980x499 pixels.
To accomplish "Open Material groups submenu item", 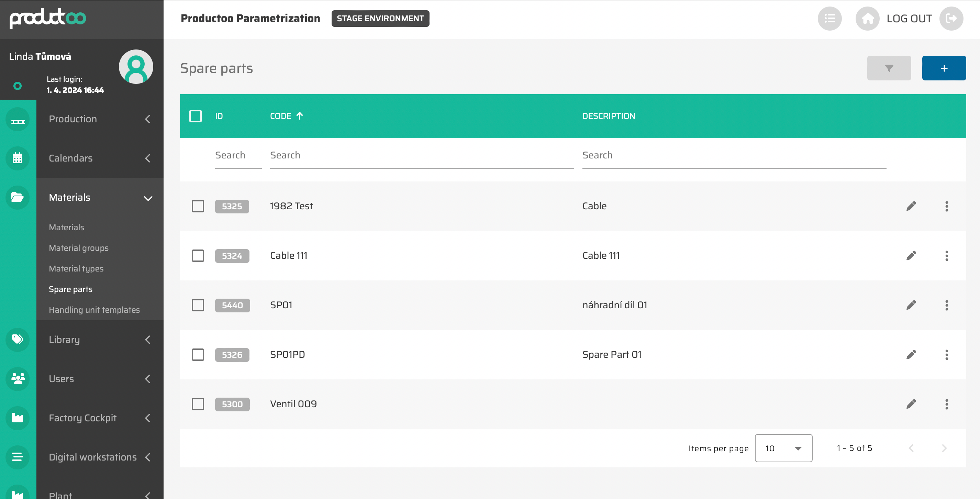I will tap(79, 248).
